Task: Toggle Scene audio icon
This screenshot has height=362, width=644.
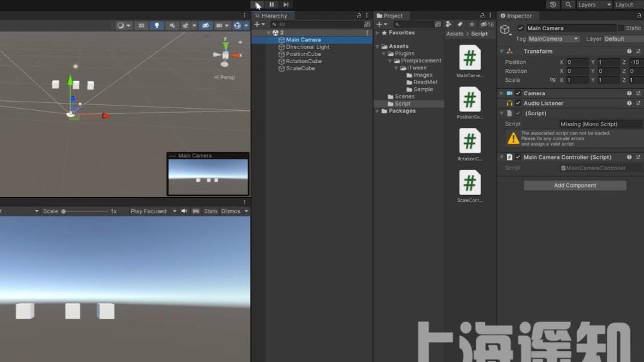Action: pyautogui.click(x=172, y=26)
